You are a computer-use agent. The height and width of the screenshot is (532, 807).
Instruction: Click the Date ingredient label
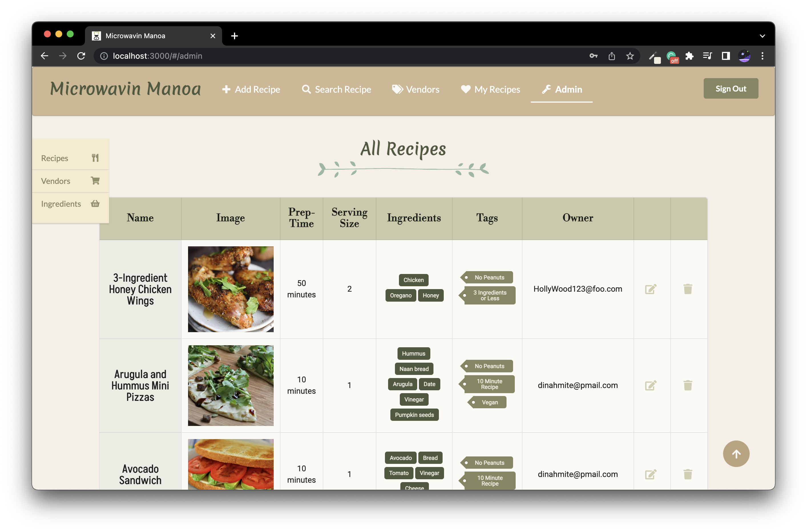pos(429,384)
